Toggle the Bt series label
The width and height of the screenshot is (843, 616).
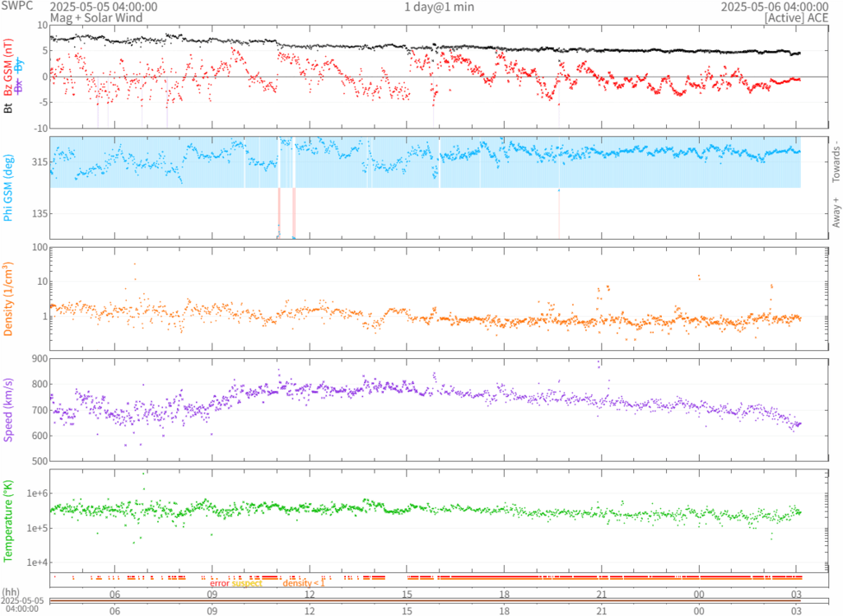pos(8,107)
